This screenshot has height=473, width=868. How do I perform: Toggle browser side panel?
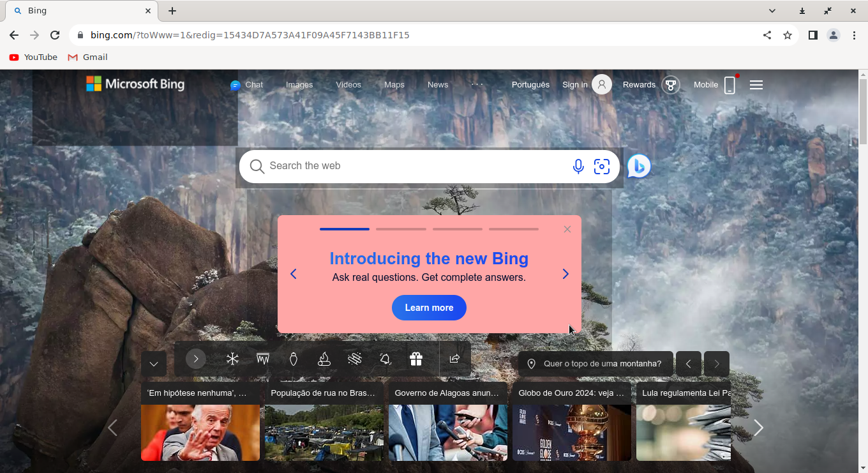pyautogui.click(x=813, y=35)
